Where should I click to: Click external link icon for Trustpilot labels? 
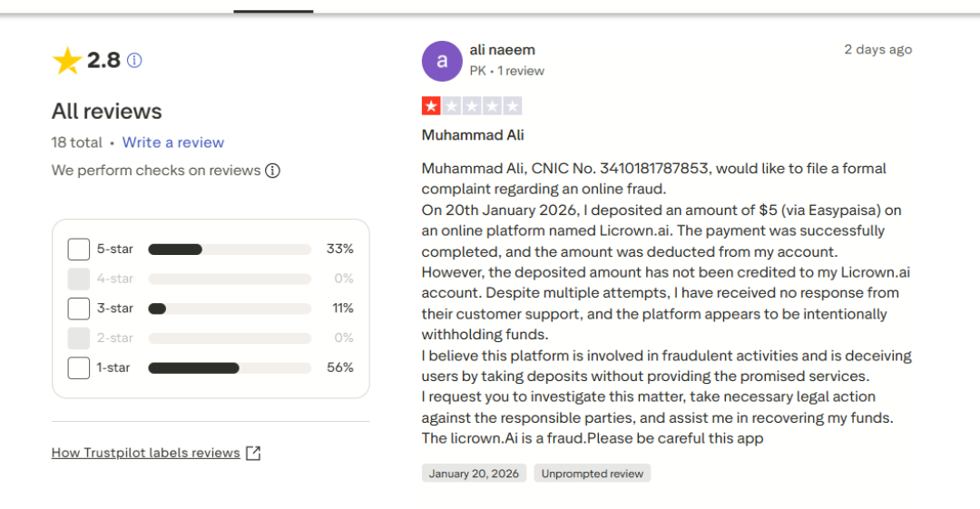(x=253, y=453)
